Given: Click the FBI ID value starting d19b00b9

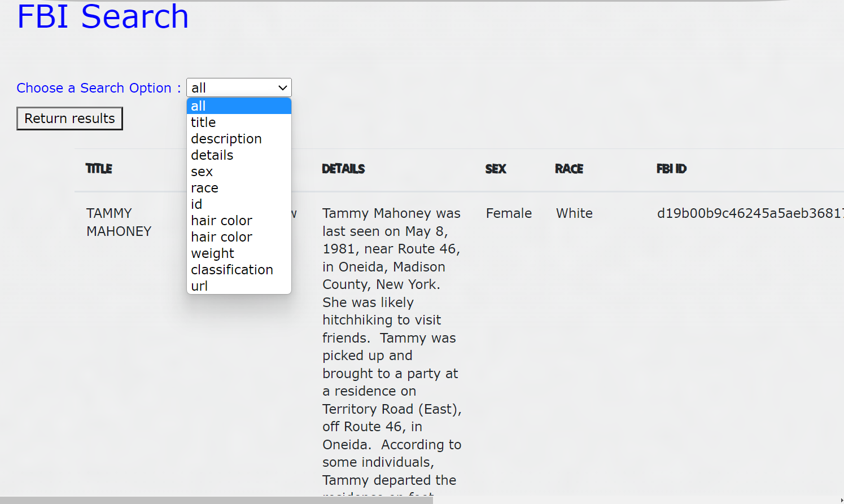Looking at the screenshot, I should [750, 213].
